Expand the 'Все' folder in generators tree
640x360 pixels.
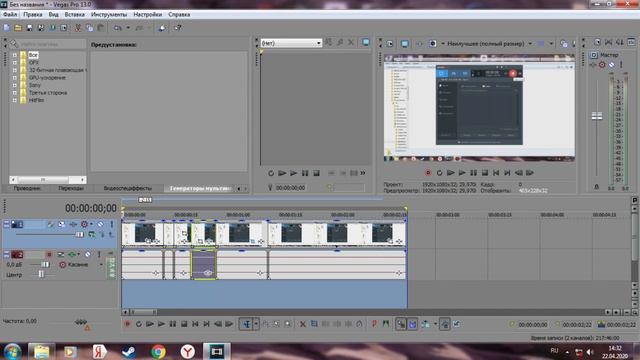click(15, 55)
